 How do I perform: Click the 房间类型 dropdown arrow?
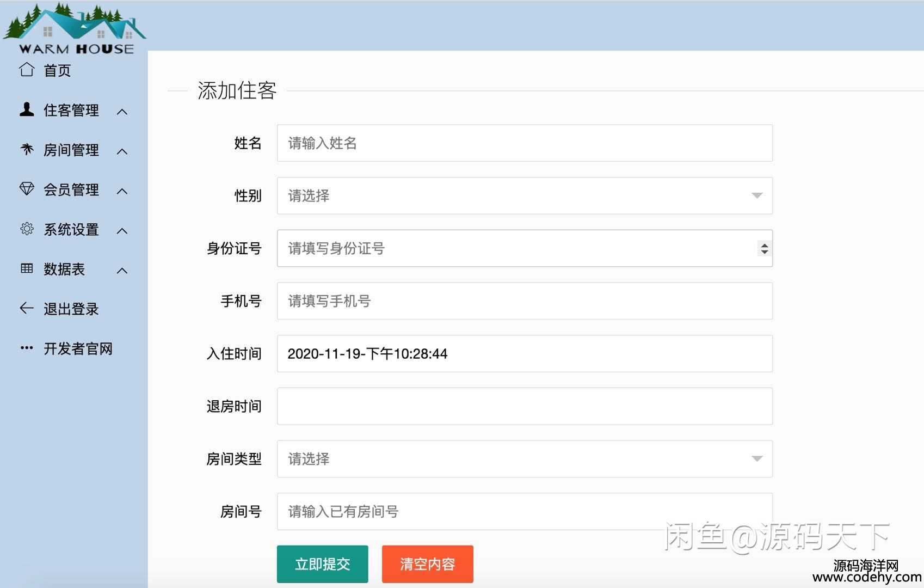click(x=757, y=458)
